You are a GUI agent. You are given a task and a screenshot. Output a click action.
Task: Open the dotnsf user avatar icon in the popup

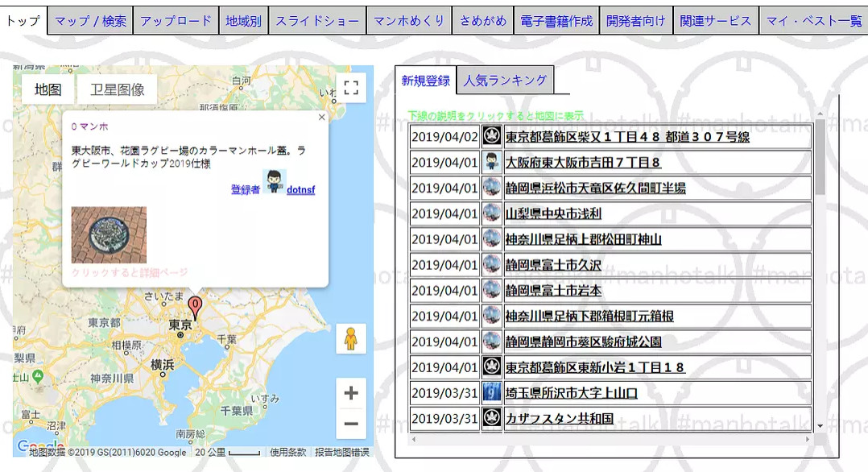(274, 182)
